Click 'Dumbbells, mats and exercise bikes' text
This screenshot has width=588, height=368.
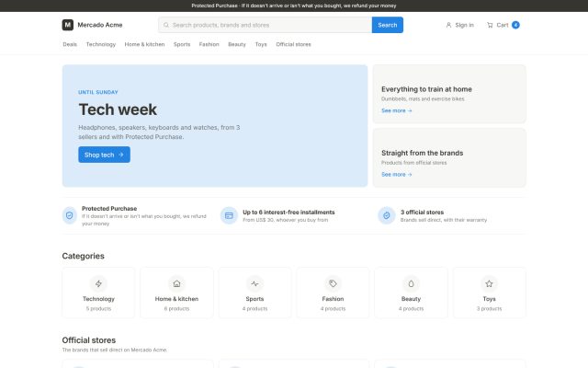pos(423,99)
